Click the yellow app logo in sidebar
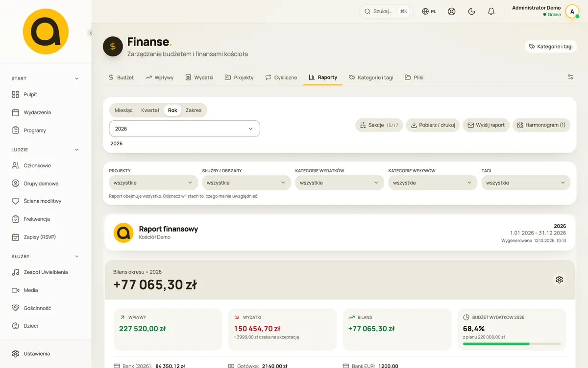The width and height of the screenshot is (588, 368). (x=46, y=31)
